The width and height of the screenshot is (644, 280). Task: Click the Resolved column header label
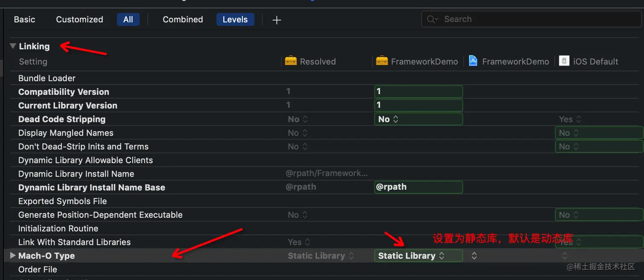pos(318,62)
